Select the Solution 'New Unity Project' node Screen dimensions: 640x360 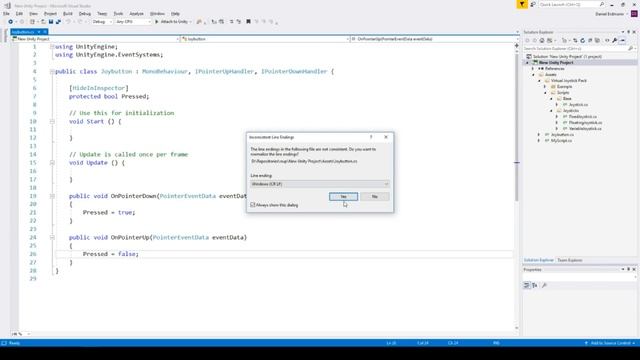pyautogui.click(x=567, y=56)
